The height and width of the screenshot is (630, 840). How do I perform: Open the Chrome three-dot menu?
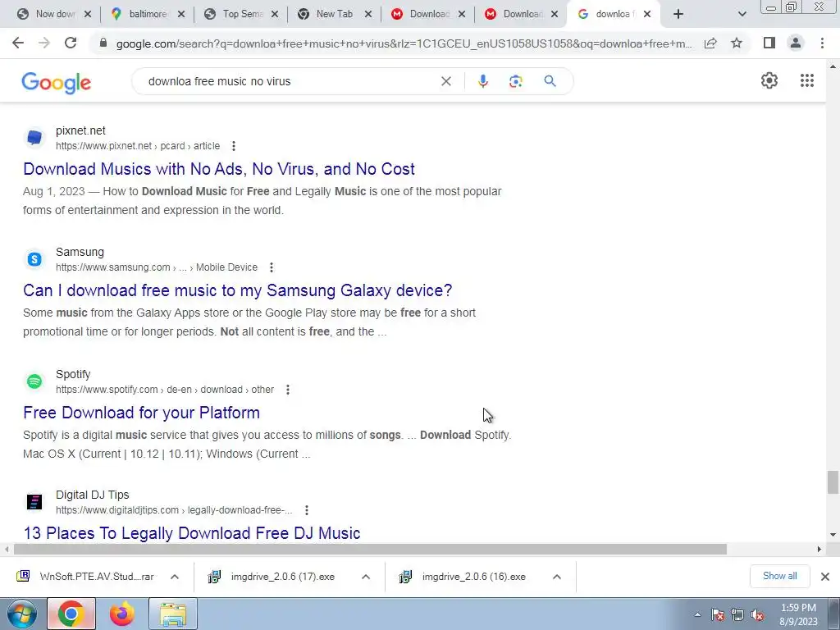[822, 43]
